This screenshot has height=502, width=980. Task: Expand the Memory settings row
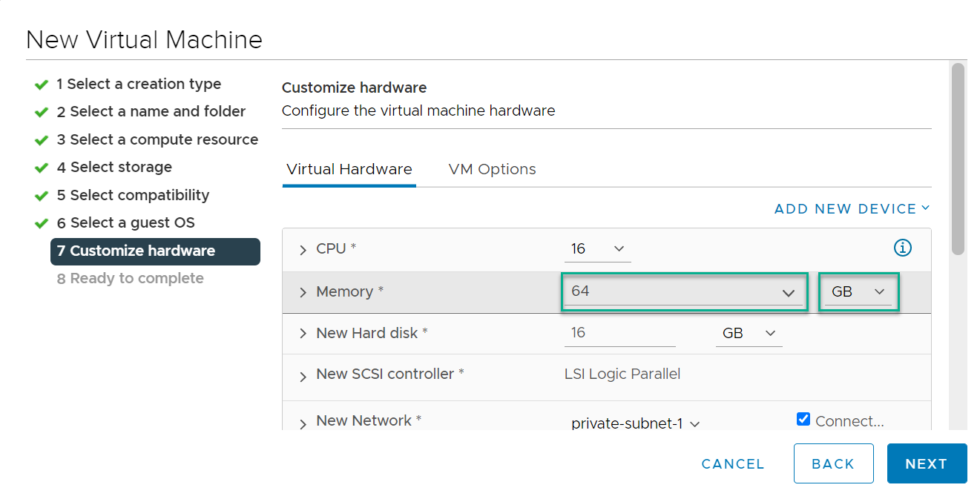click(303, 293)
